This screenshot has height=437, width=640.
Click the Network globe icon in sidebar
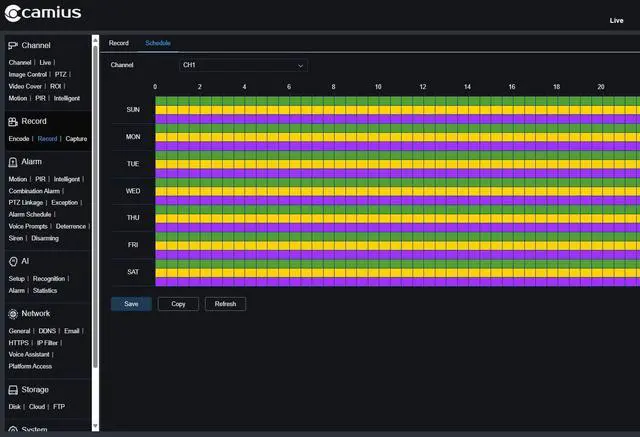13,313
